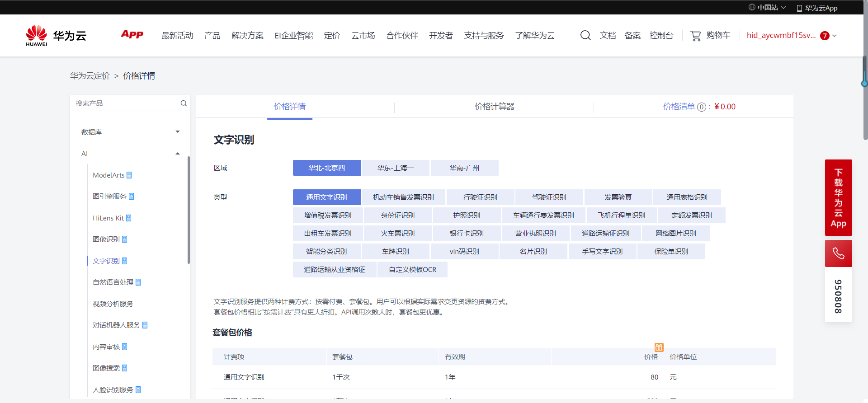Select type 驾驶证识别

(x=549, y=197)
